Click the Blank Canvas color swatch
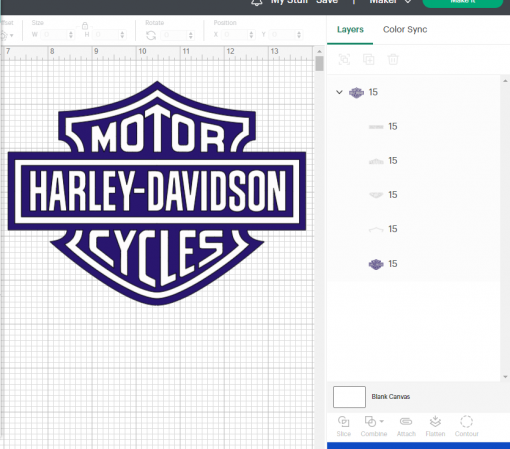 click(349, 397)
